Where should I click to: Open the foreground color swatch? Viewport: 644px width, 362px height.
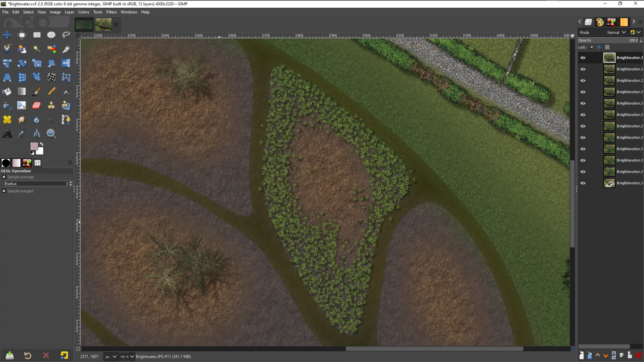(x=34, y=146)
